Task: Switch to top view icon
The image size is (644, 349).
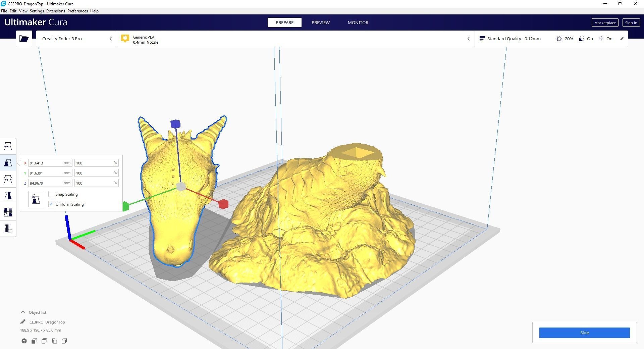Action: click(44, 341)
